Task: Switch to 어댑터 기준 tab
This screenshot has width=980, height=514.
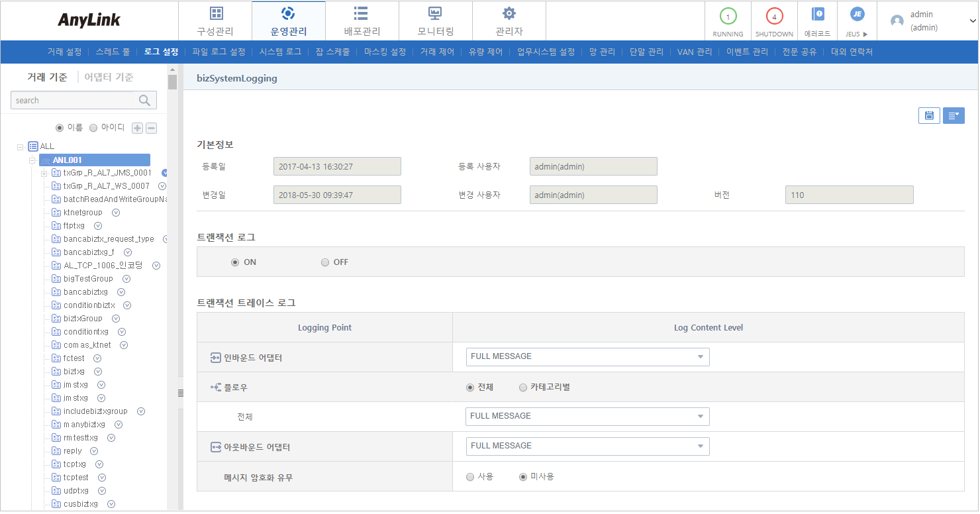Action: (x=109, y=77)
